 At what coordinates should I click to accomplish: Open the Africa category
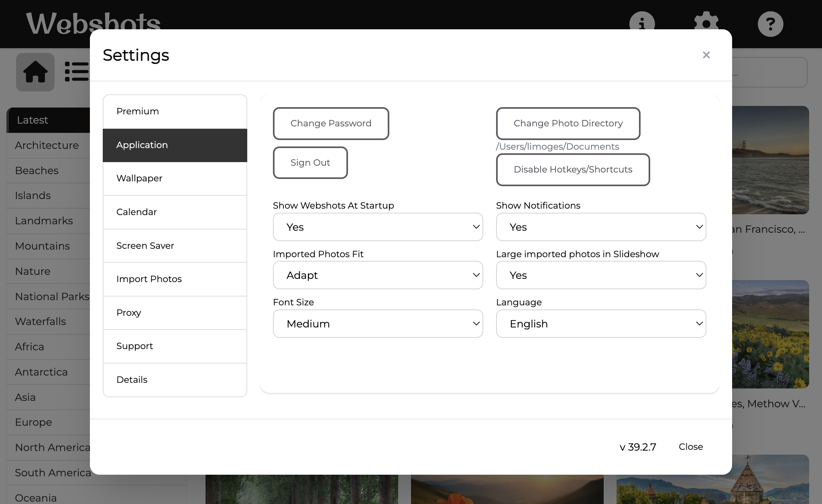click(x=48, y=347)
